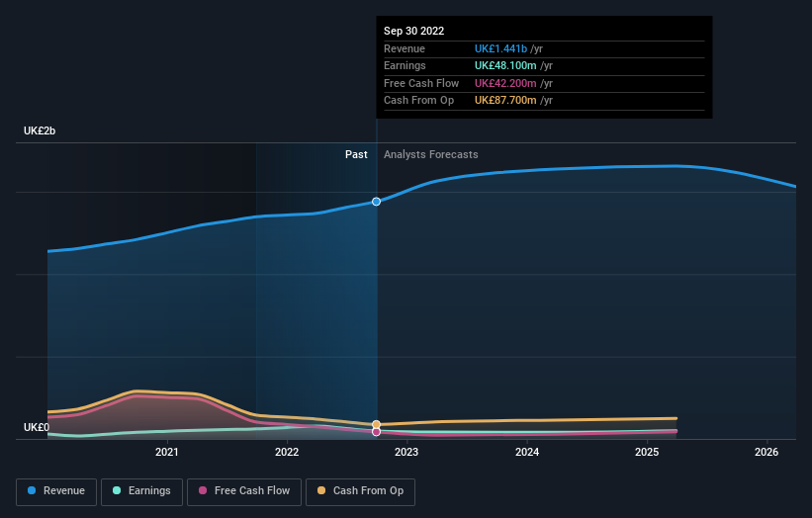Click the Revenue label in the tooltip
Image resolution: width=812 pixels, height=518 pixels.
coord(405,48)
